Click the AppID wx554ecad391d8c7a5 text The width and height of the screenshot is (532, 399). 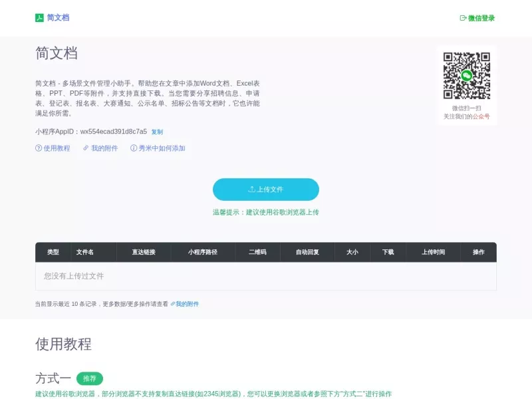[x=114, y=132]
